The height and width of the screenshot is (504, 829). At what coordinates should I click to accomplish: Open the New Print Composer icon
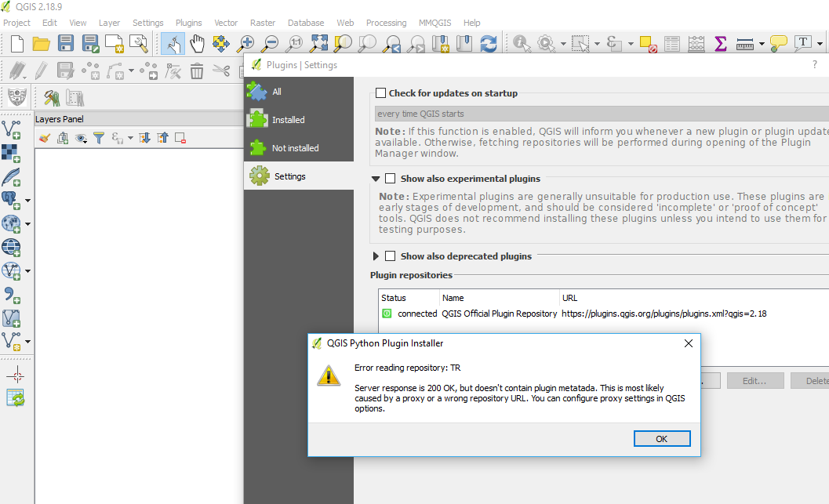click(115, 43)
